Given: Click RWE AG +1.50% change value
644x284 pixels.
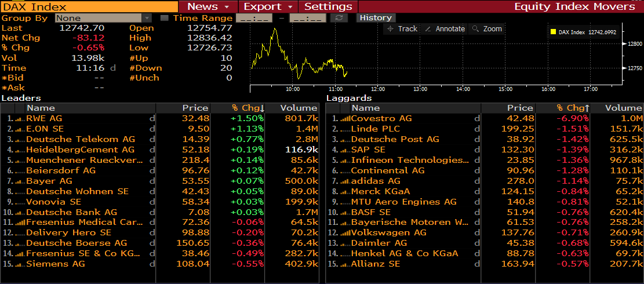Looking at the screenshot, I should (x=247, y=119).
